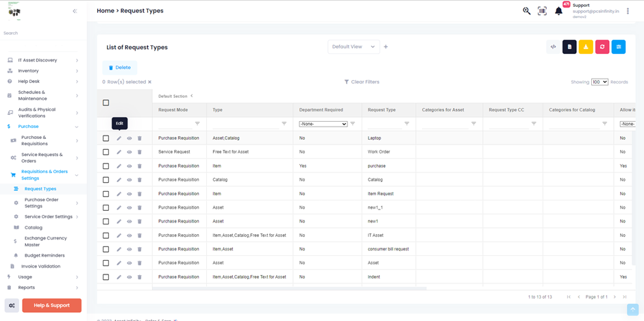Click the yellow download icon
The width and height of the screenshot is (644, 321).
coord(586,47)
